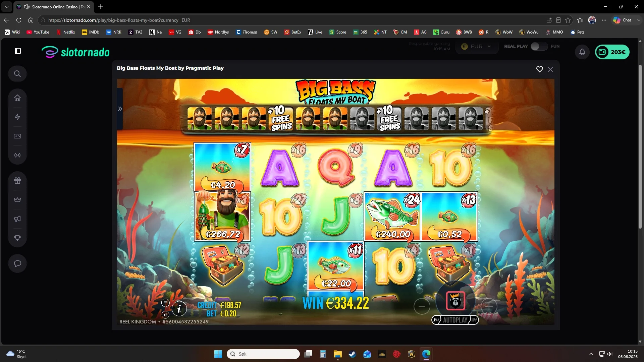
Task: Open the Windows Start menu
Action: [x=218, y=354]
